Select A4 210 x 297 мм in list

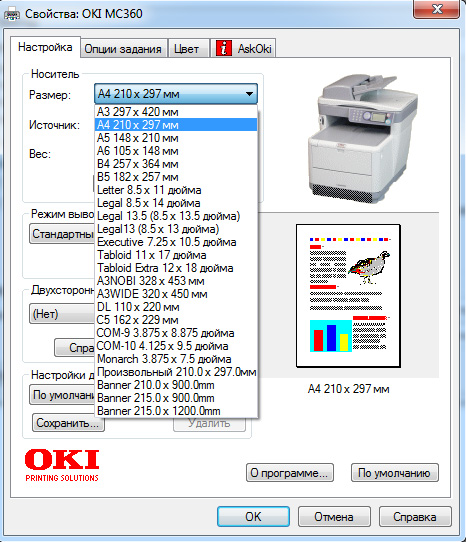click(x=176, y=125)
